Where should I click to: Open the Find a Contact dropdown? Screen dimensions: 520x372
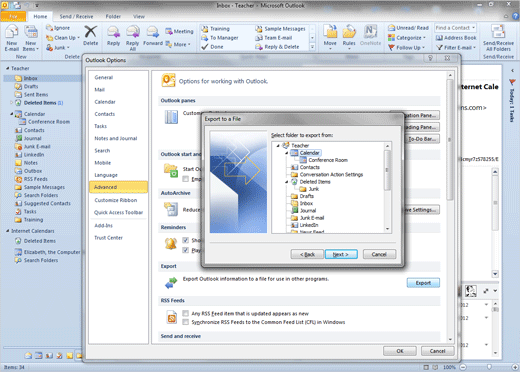pyautogui.click(x=474, y=28)
